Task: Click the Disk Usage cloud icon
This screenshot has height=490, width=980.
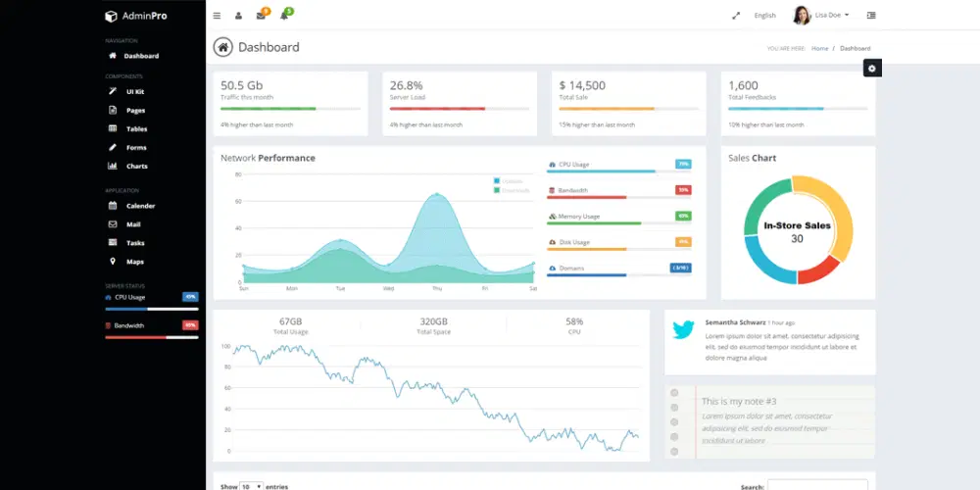Action: (552, 242)
